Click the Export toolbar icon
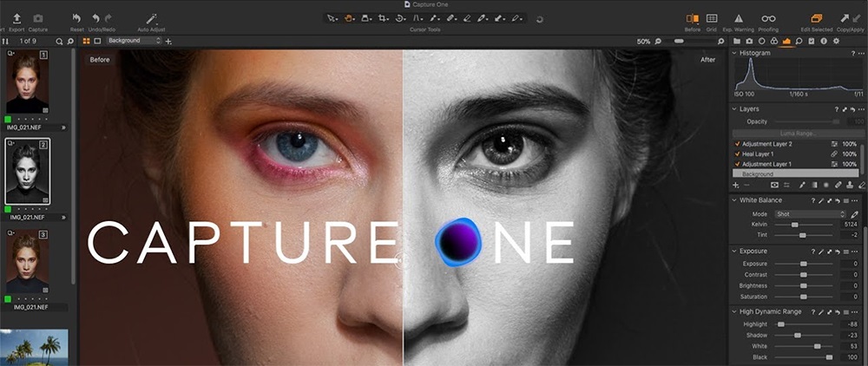868x366 pixels. 16,19
